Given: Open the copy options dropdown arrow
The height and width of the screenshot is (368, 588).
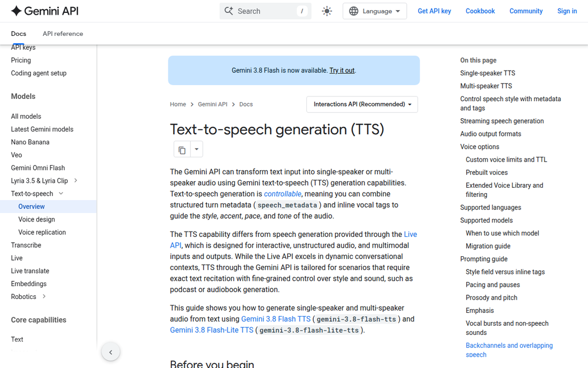Looking at the screenshot, I should coord(197,149).
